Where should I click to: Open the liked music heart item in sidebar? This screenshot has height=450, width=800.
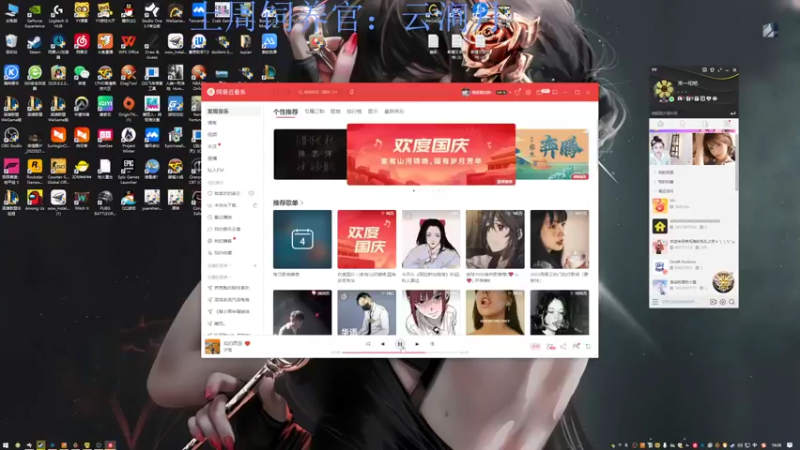[224, 193]
